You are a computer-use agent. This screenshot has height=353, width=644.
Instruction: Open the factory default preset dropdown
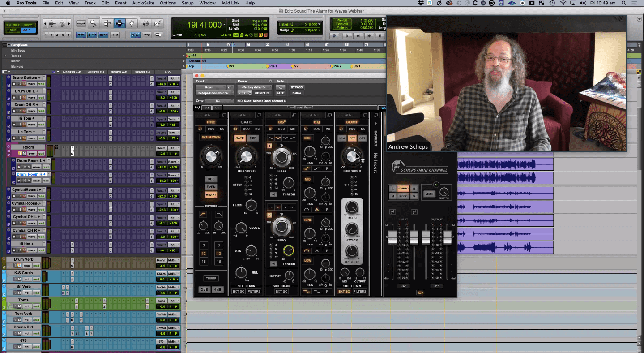click(x=255, y=87)
